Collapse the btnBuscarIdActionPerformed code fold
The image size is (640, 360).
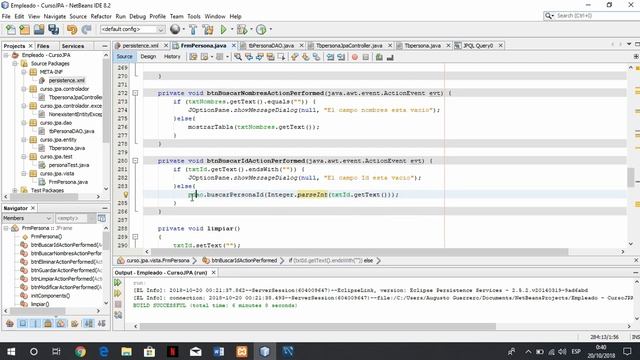135,161
